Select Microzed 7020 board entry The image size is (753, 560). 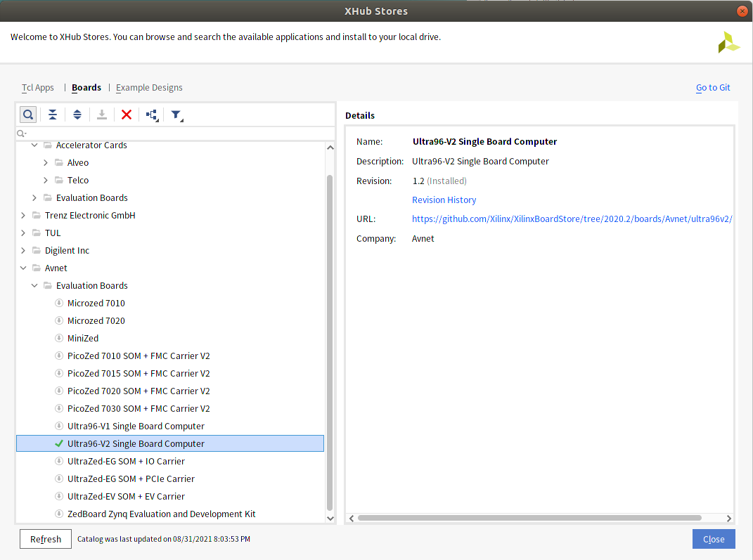[96, 320]
